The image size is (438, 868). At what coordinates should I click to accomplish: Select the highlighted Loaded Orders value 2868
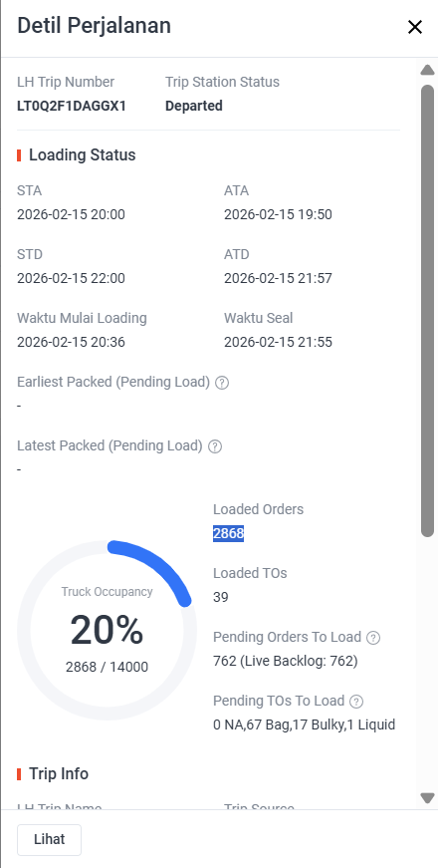228,533
